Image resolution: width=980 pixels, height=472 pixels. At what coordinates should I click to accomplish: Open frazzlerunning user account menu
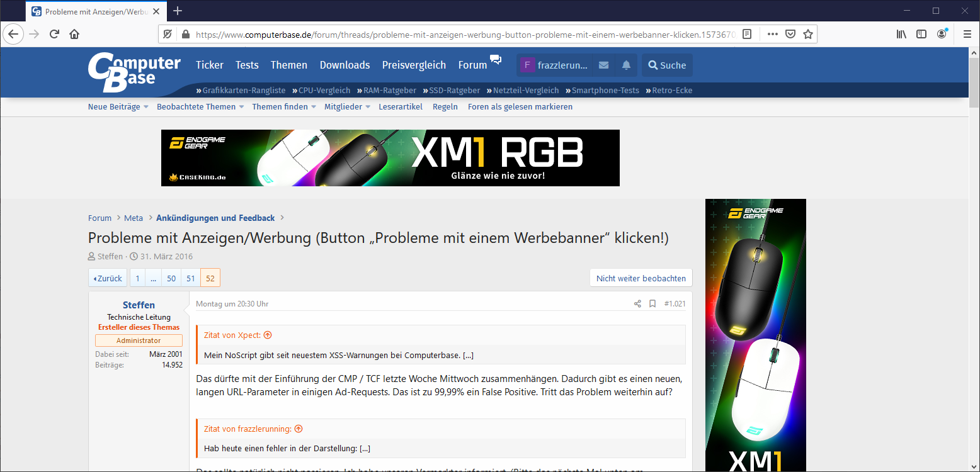click(x=554, y=65)
